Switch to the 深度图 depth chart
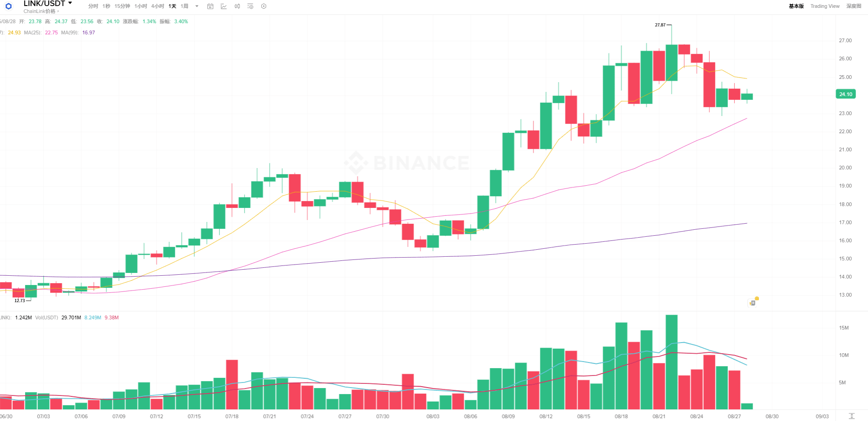868x421 pixels. point(854,6)
